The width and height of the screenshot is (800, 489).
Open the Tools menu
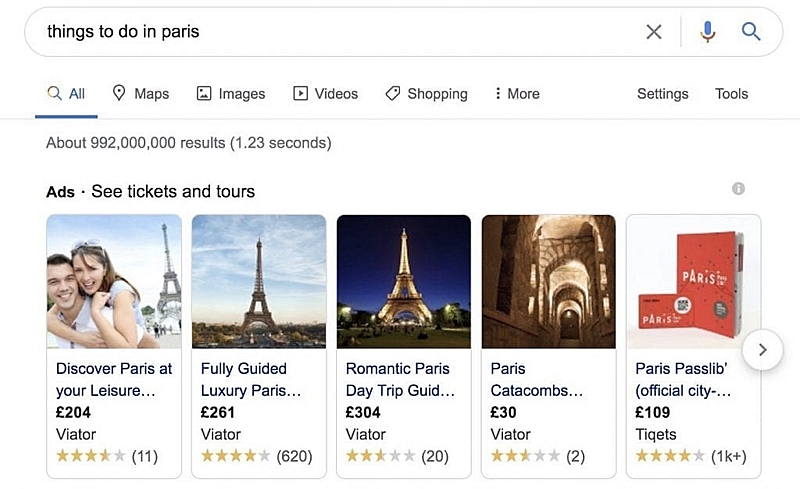(x=731, y=94)
